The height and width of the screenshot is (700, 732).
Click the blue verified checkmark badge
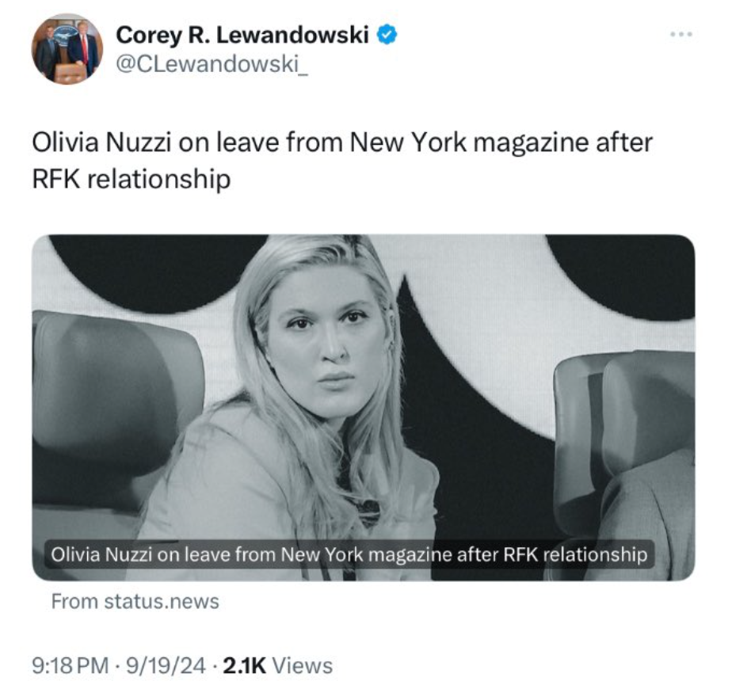tap(387, 35)
